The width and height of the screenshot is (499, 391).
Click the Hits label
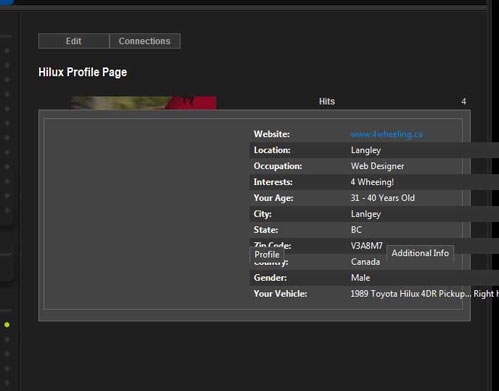(327, 101)
